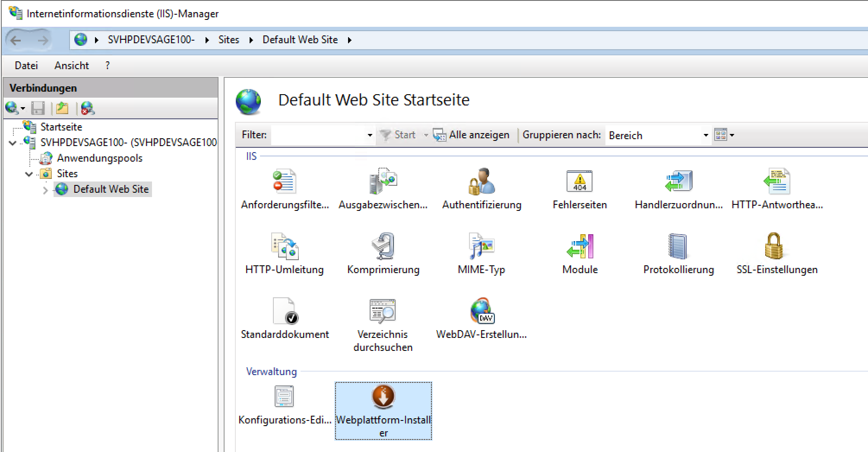This screenshot has height=452, width=868.
Task: Click Alle anzeigen button
Action: point(472,135)
